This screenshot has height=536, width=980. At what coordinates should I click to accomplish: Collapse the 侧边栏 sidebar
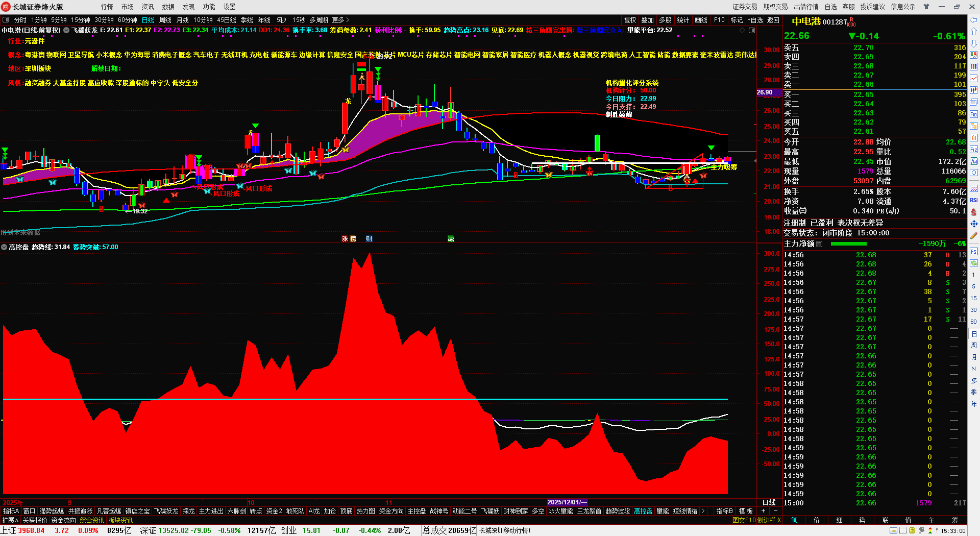pyautogui.click(x=769, y=520)
